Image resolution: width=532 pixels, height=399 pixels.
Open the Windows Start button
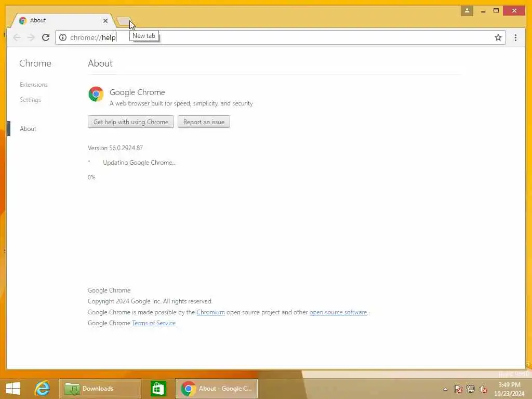tap(13, 389)
